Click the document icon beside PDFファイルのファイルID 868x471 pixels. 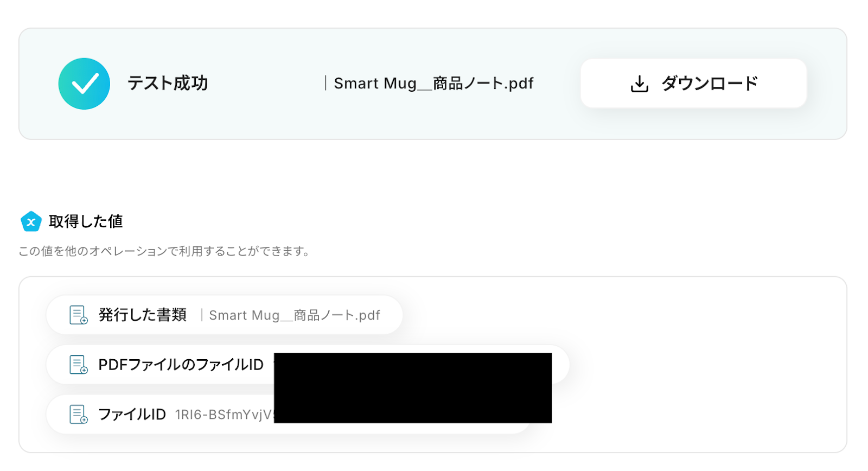(x=79, y=365)
